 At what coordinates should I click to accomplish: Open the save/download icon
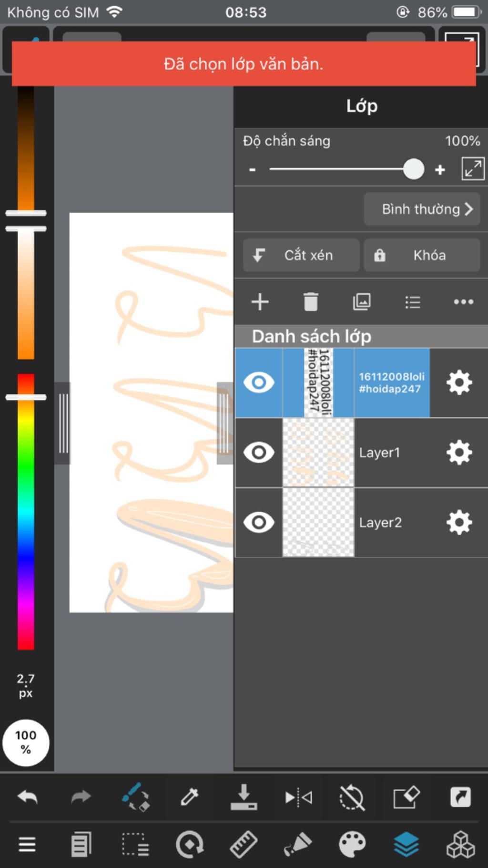pos(244,796)
